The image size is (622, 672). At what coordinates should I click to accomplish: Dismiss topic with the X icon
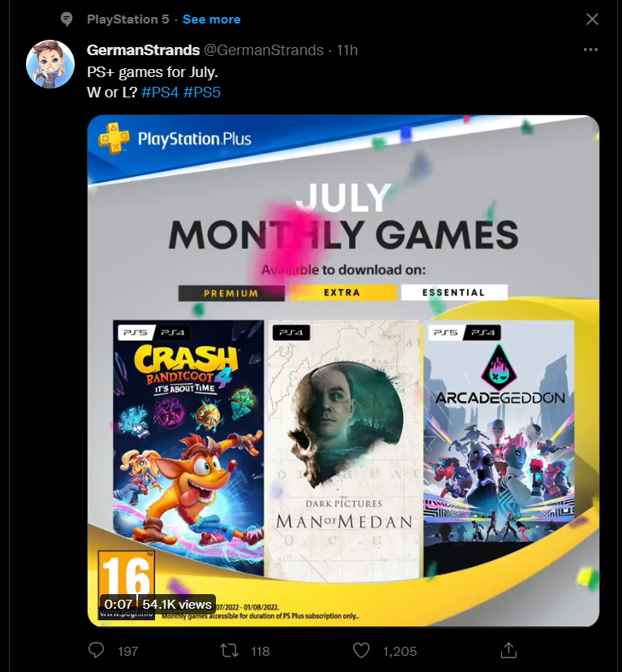[x=592, y=19]
